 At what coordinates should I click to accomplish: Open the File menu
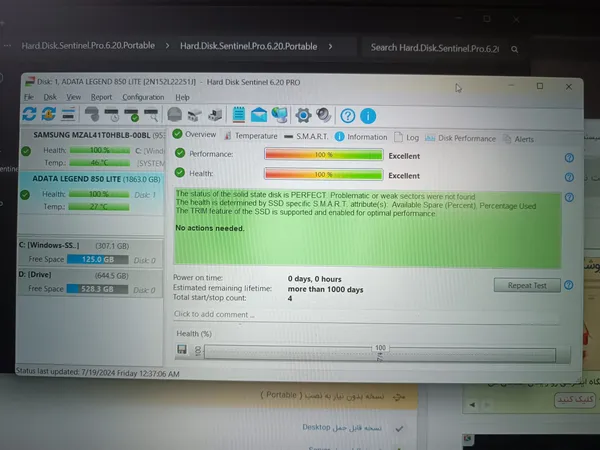coord(29,97)
